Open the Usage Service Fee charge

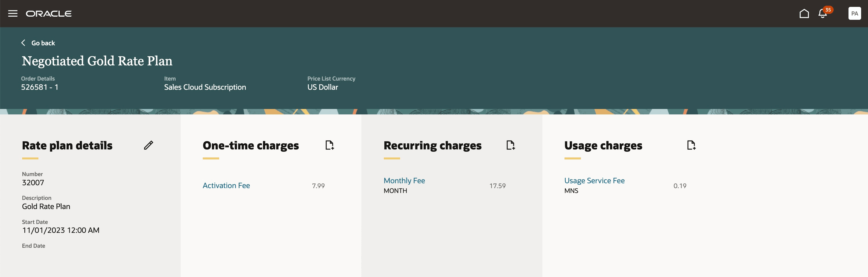coord(594,181)
